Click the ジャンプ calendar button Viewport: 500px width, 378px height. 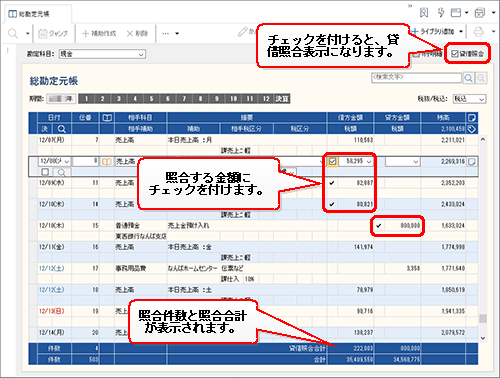tap(53, 33)
